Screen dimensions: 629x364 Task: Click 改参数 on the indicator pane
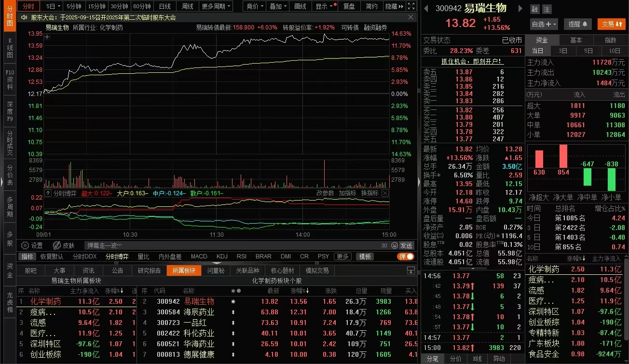coord(325,193)
